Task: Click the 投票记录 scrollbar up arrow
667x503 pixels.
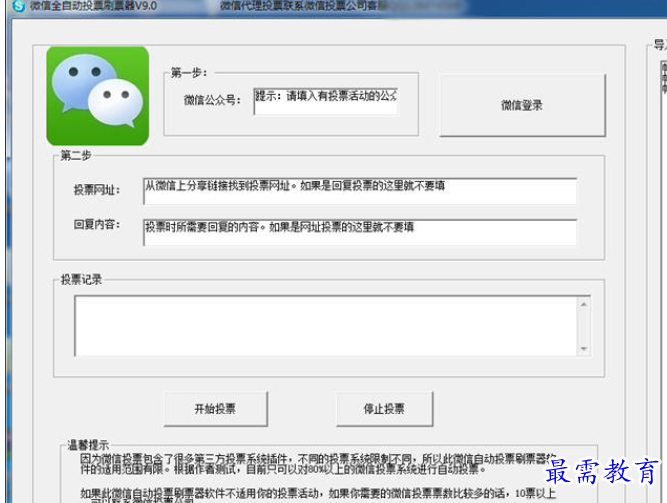Action: (x=584, y=304)
